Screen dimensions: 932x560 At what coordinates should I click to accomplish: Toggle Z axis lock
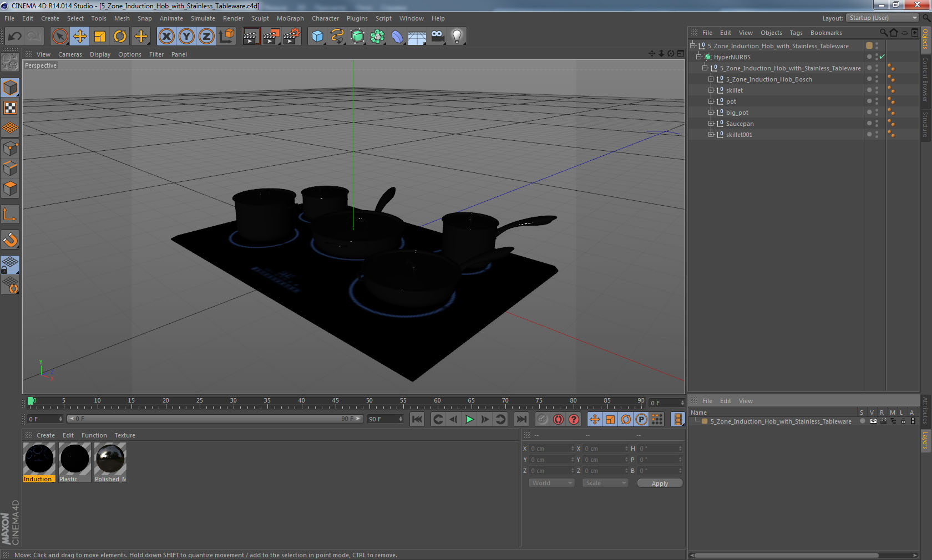pyautogui.click(x=206, y=37)
